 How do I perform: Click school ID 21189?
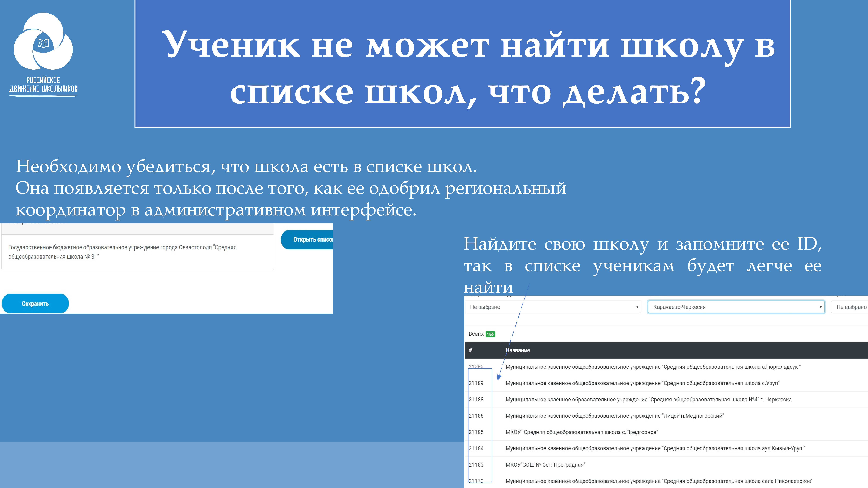click(x=476, y=383)
